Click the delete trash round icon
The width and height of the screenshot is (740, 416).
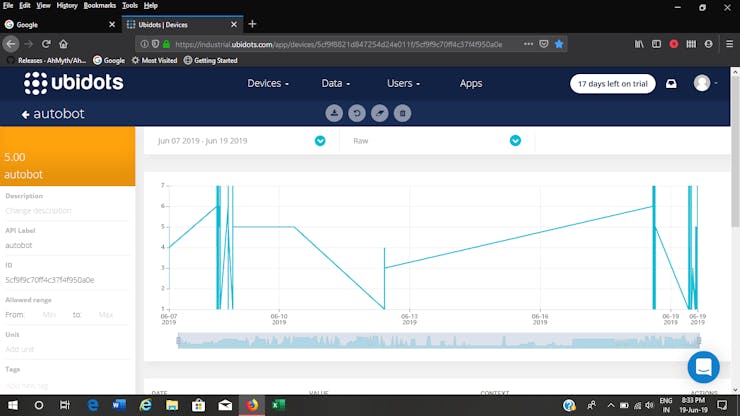click(403, 113)
